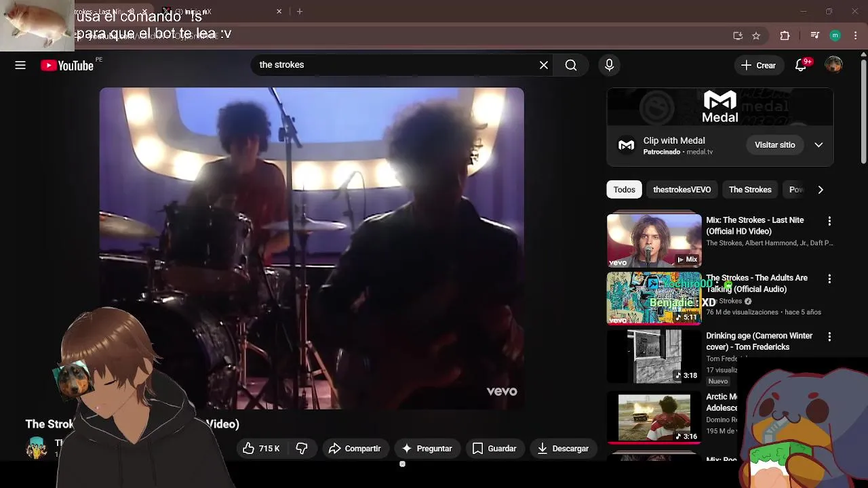Open the account avatar menu

click(833, 65)
